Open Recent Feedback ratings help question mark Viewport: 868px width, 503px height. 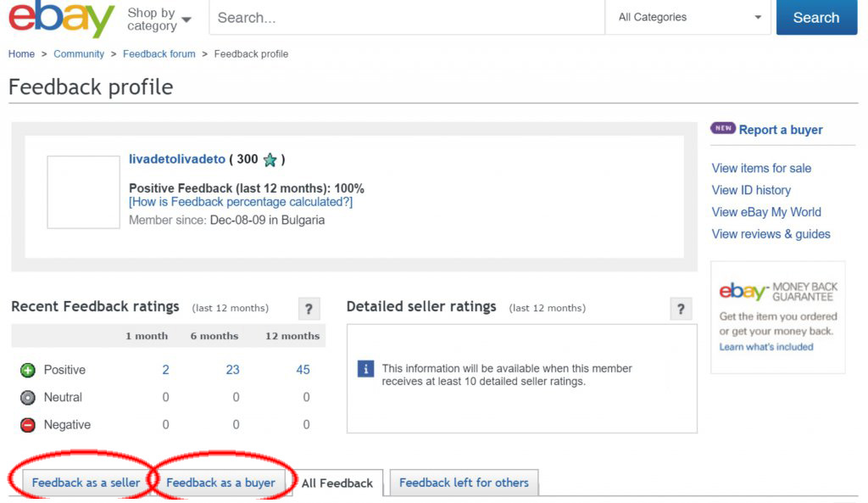309,309
